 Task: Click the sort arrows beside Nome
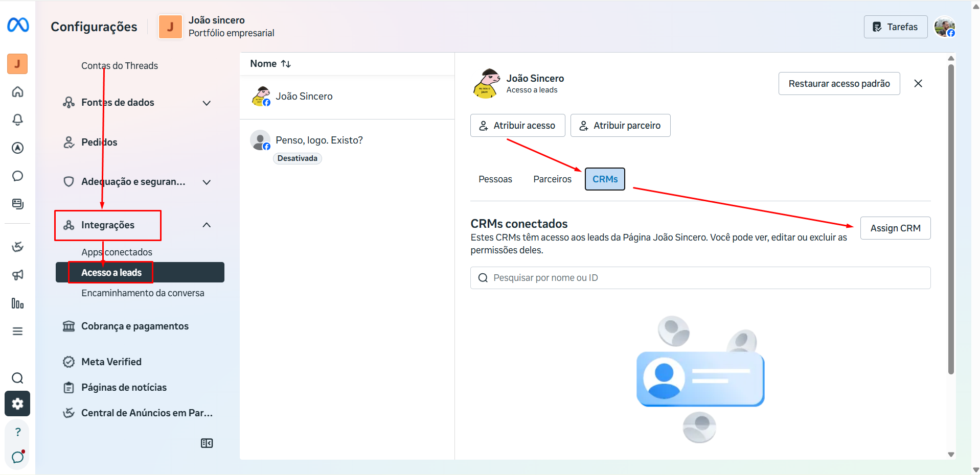click(286, 64)
